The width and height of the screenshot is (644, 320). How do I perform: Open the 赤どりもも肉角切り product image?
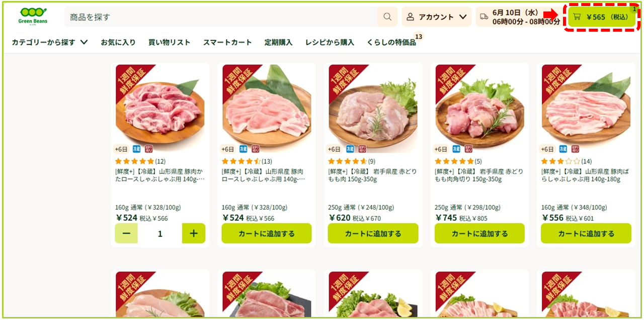(479, 109)
